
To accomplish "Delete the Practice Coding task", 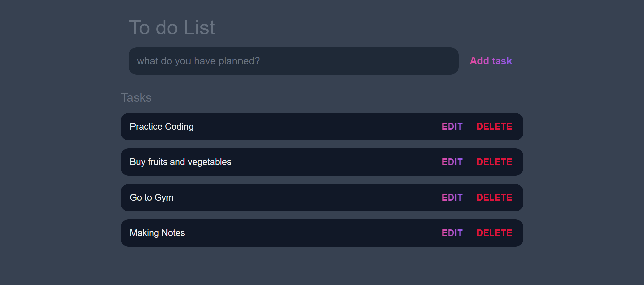I will pos(494,127).
